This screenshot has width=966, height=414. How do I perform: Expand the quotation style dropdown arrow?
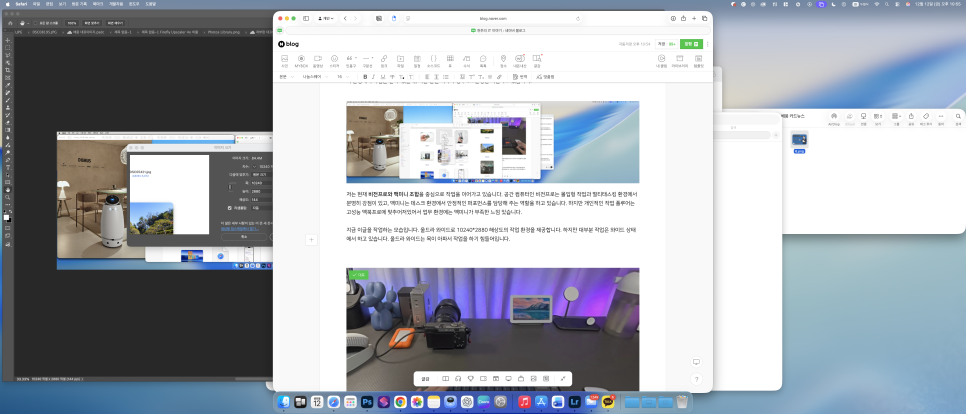click(x=356, y=58)
